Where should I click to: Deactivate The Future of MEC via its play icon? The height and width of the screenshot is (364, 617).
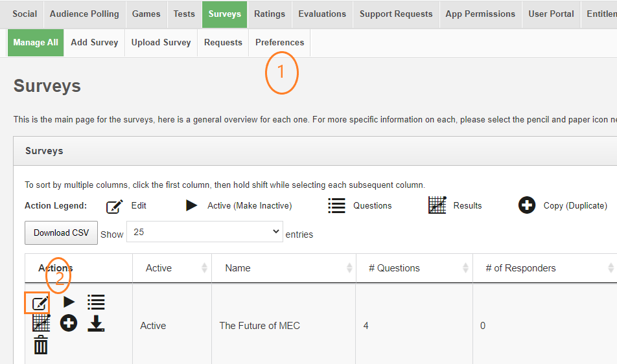tap(69, 302)
